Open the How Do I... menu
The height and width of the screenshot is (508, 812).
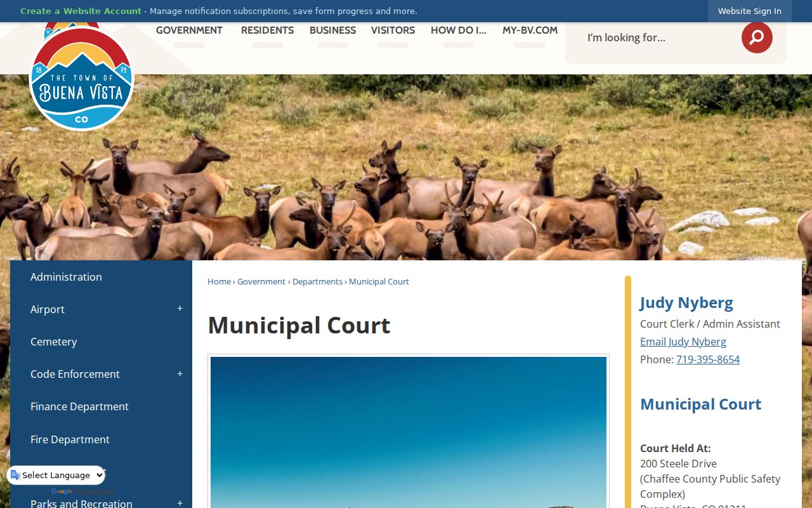[459, 30]
